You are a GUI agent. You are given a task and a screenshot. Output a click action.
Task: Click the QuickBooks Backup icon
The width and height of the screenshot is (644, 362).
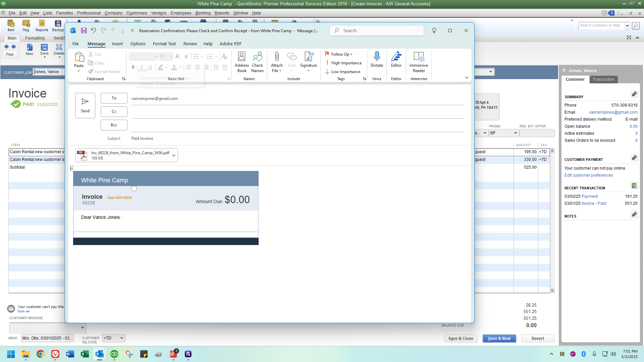pos(58,25)
